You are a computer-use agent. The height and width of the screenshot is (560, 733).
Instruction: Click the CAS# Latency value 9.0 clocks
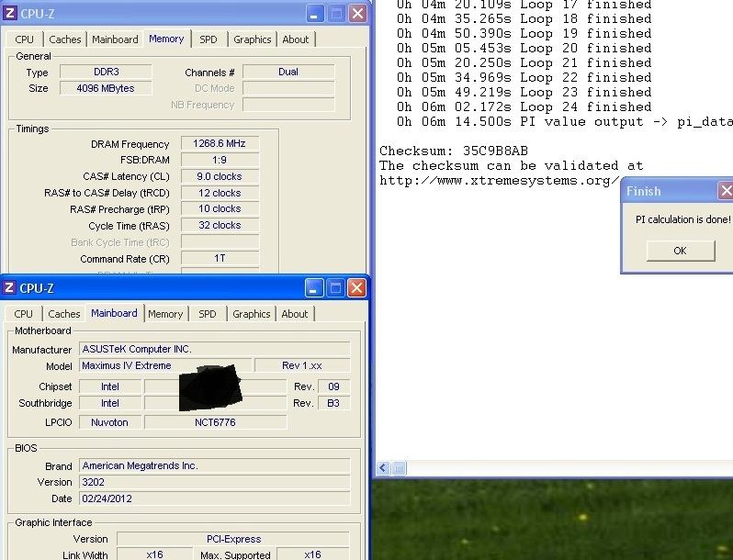220,176
